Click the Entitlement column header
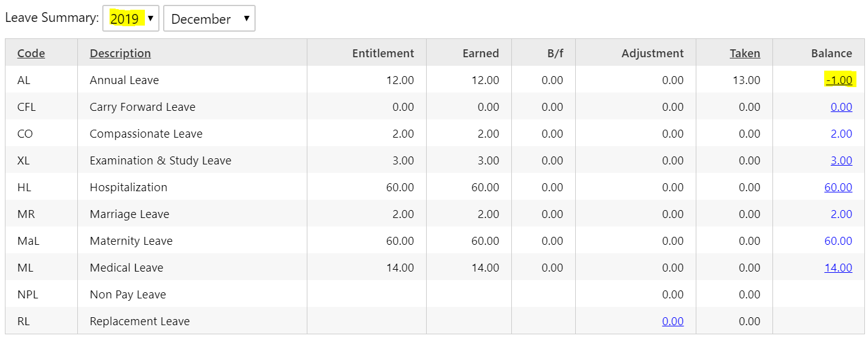This screenshot has height=341, width=868. pyautogui.click(x=383, y=53)
